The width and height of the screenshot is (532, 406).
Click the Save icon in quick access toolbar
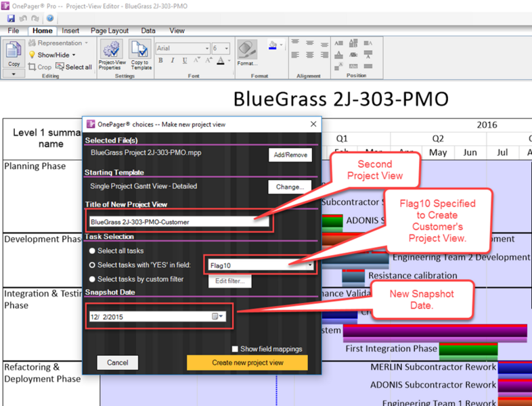pos(11,18)
